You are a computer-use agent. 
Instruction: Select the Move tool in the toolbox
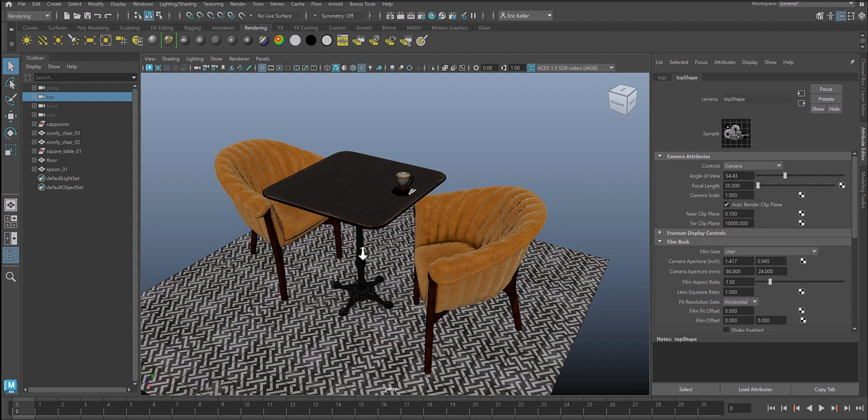tap(10, 116)
